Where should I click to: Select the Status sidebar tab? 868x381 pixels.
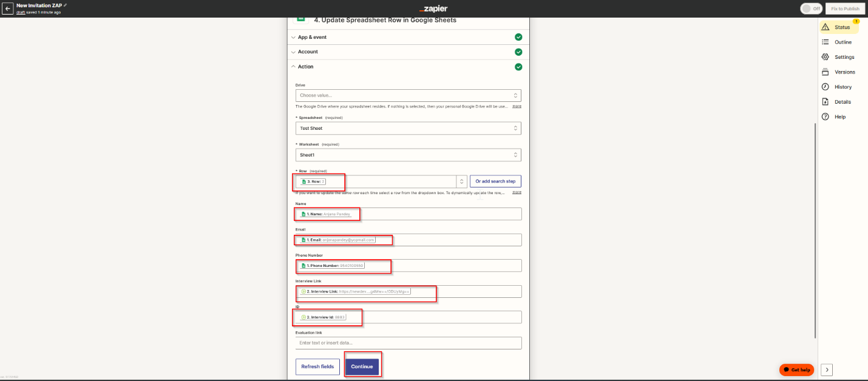[x=838, y=27]
